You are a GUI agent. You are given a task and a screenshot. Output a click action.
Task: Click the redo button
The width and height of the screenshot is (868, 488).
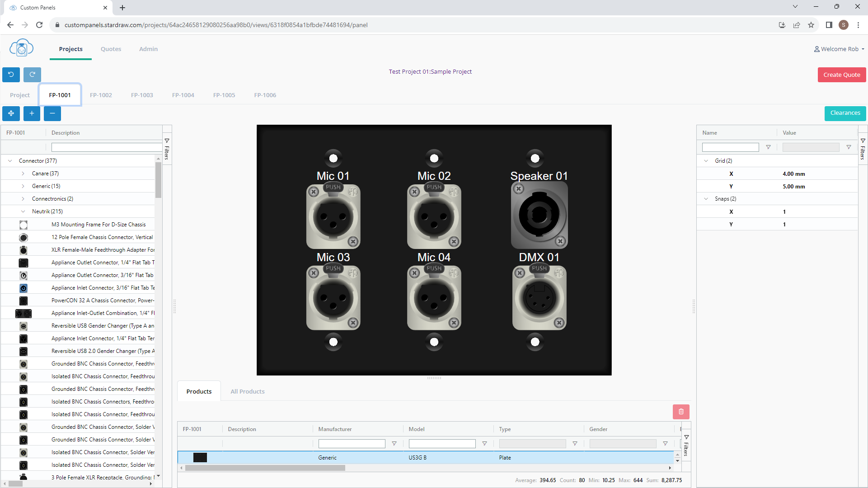coord(32,75)
